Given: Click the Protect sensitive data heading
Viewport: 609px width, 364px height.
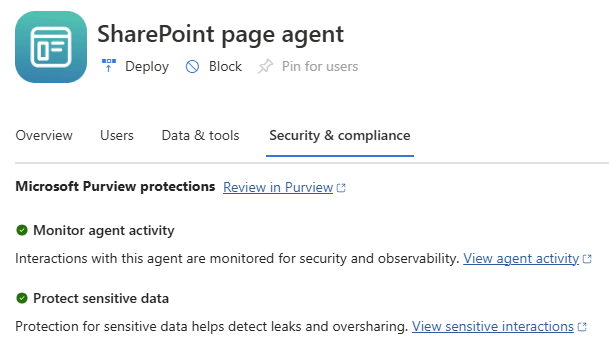Looking at the screenshot, I should coord(101,298).
